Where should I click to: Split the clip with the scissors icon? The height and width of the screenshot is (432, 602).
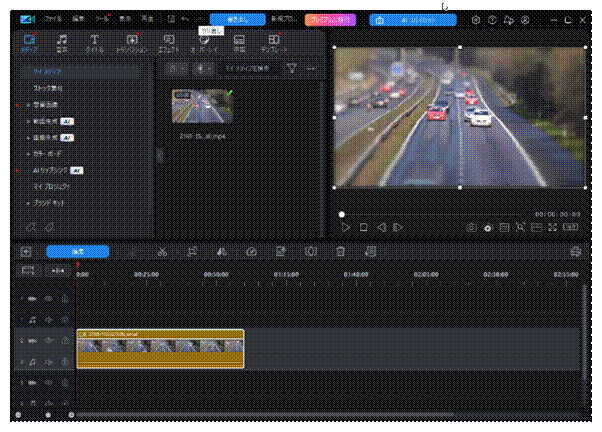coord(162,252)
